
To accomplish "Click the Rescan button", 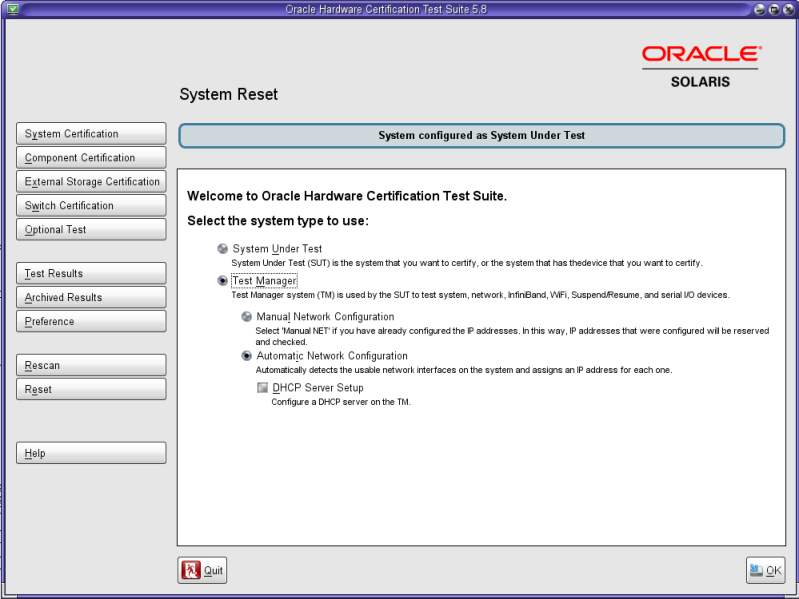I will pyautogui.click(x=91, y=365).
